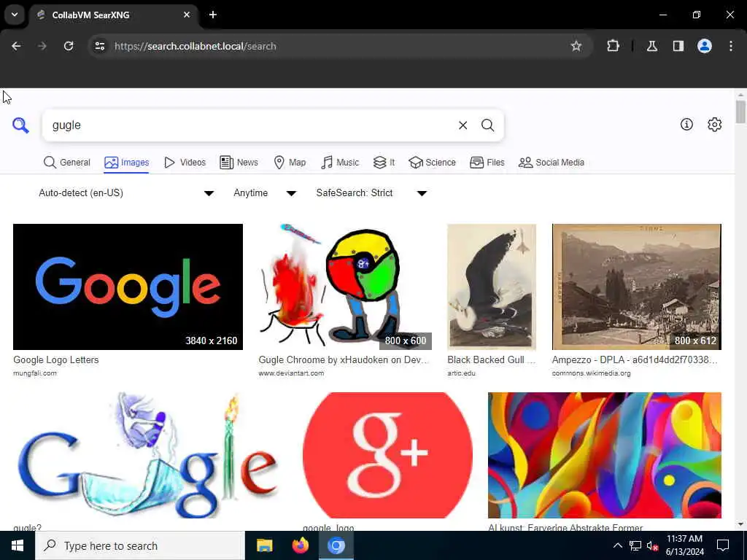Click the Gugle Chroome by xHaudoken title
The width and height of the screenshot is (747, 560).
pos(344,360)
